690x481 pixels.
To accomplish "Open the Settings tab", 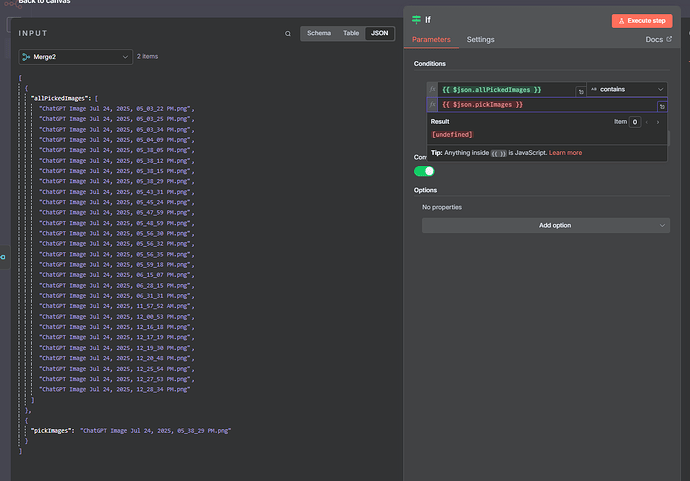I will 481,40.
